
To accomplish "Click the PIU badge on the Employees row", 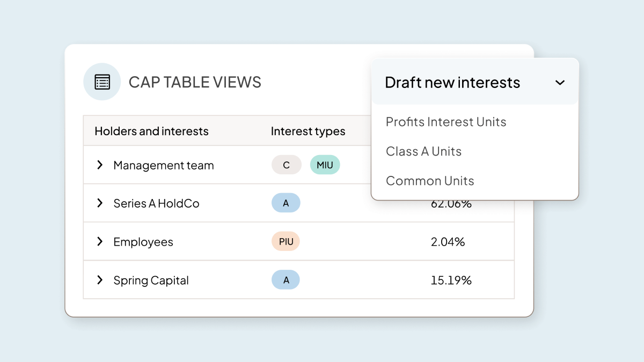I will (x=286, y=241).
